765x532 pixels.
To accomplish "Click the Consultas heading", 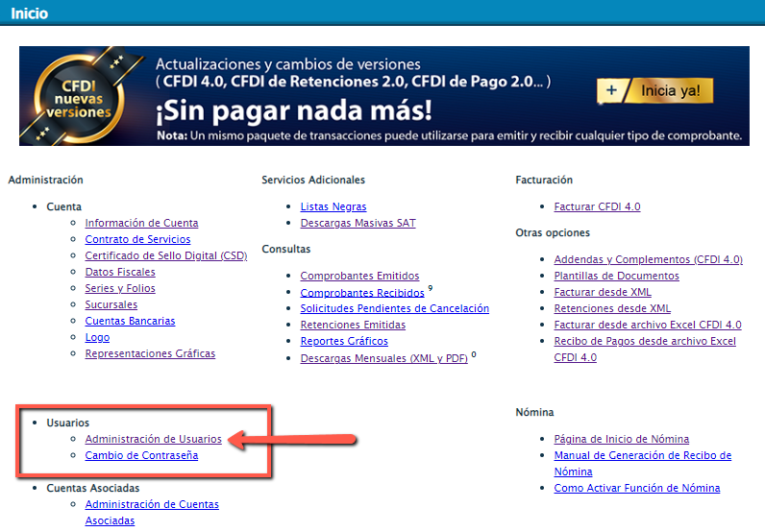I will click(x=285, y=249).
